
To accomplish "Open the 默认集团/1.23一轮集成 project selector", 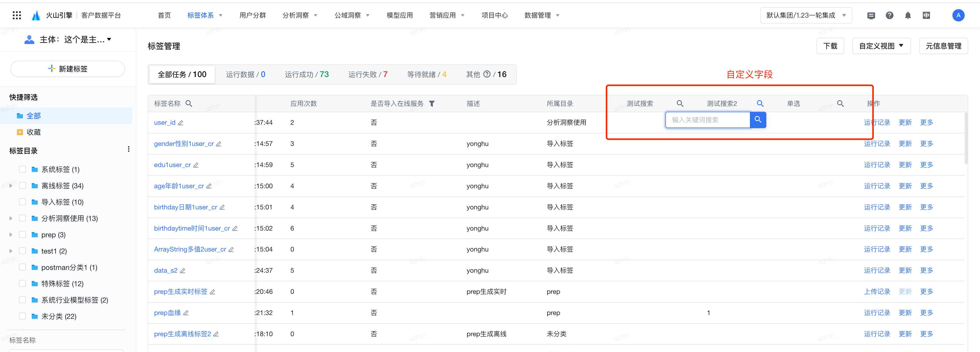I will click(x=806, y=15).
